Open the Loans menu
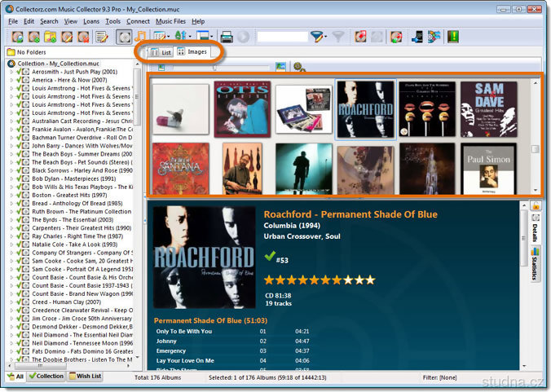Viewport: 551px width, 392px height. click(91, 21)
